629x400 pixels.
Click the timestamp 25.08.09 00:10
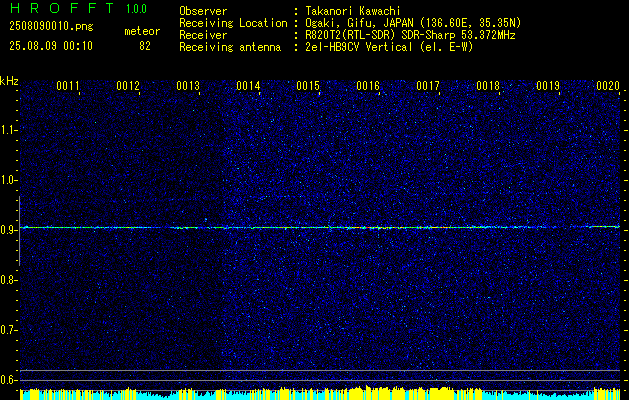tap(51, 46)
